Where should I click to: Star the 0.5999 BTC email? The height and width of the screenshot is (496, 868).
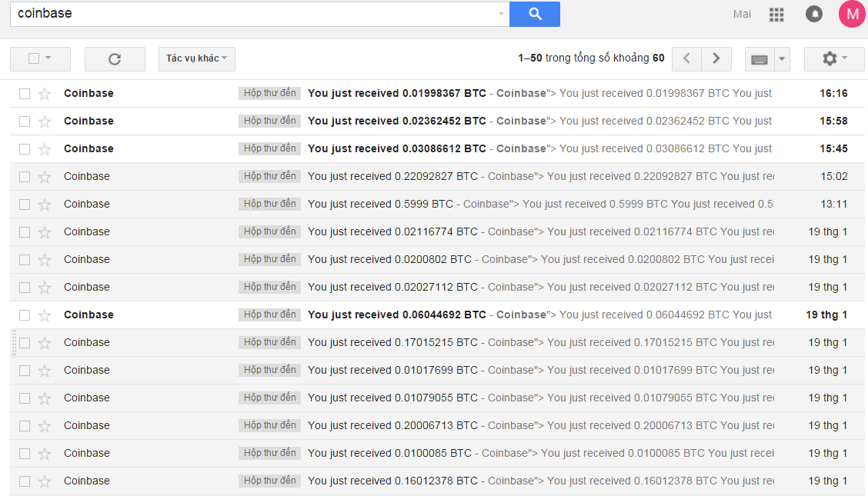(45, 205)
